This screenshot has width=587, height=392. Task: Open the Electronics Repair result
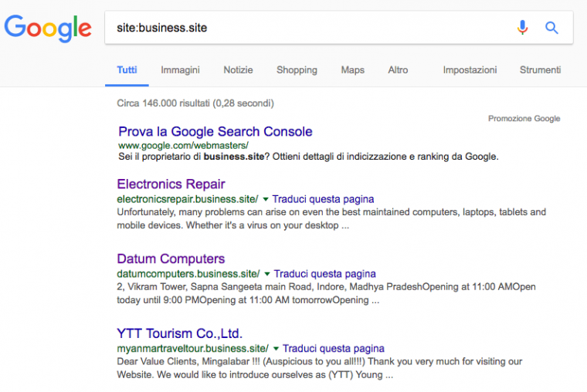click(x=171, y=184)
